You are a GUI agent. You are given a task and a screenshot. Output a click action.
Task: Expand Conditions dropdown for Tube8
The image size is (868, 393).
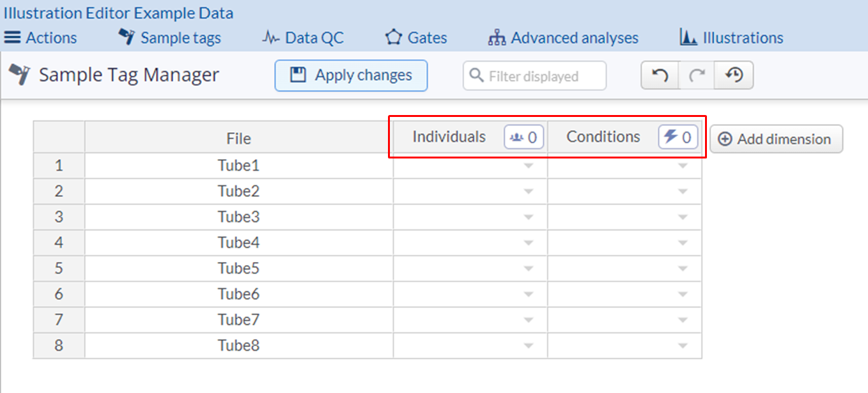(x=683, y=346)
